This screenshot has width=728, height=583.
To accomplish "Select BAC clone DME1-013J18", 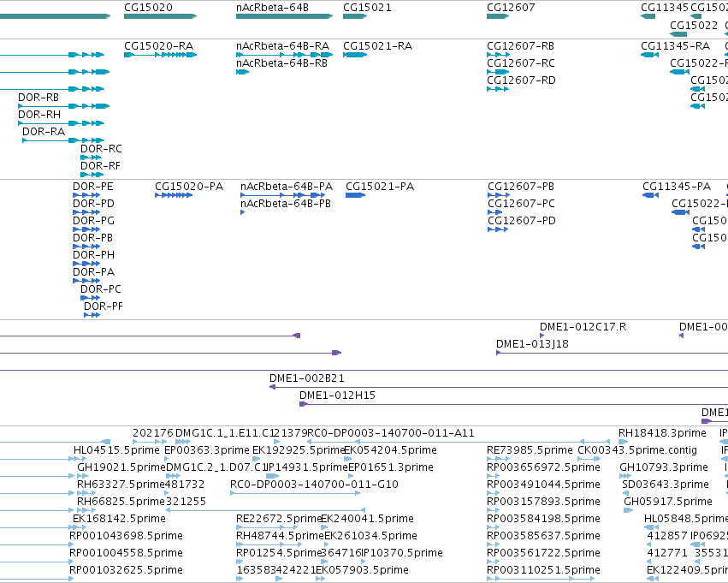I will pyautogui.click(x=532, y=344).
